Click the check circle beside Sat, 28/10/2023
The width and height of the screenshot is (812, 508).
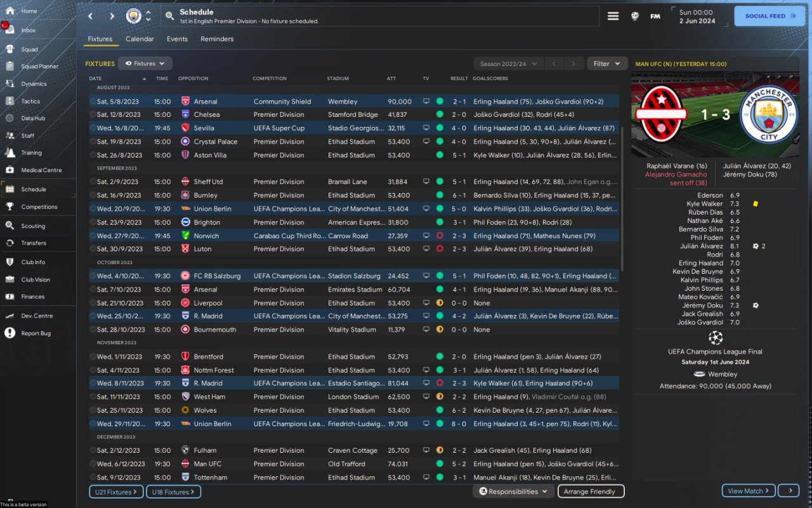(93, 330)
